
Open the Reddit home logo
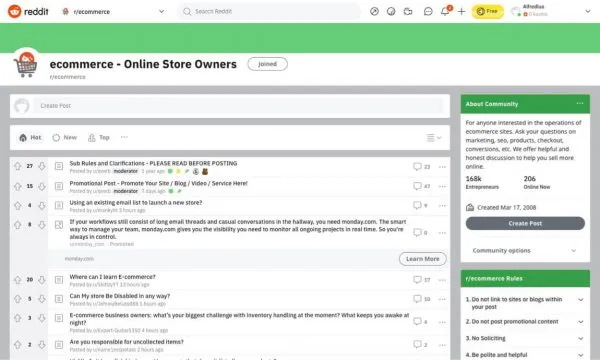pyautogui.click(x=28, y=11)
